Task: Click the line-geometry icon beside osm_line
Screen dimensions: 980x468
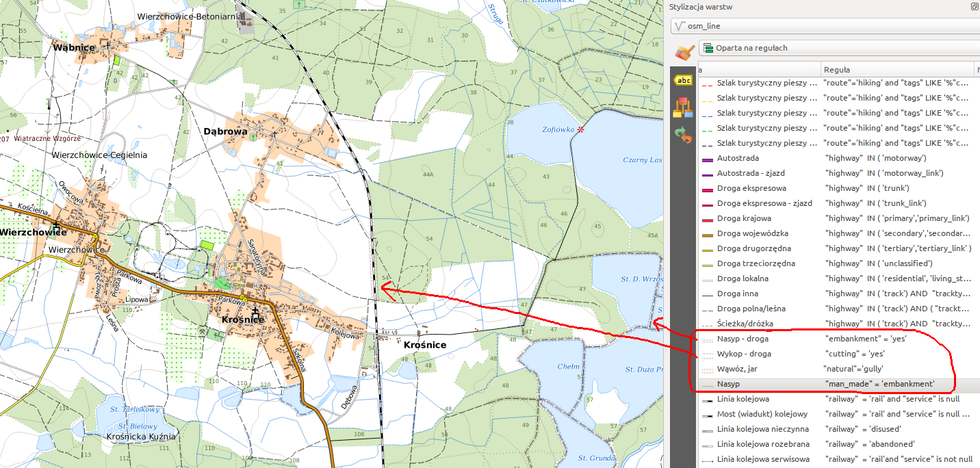Action: (x=680, y=27)
